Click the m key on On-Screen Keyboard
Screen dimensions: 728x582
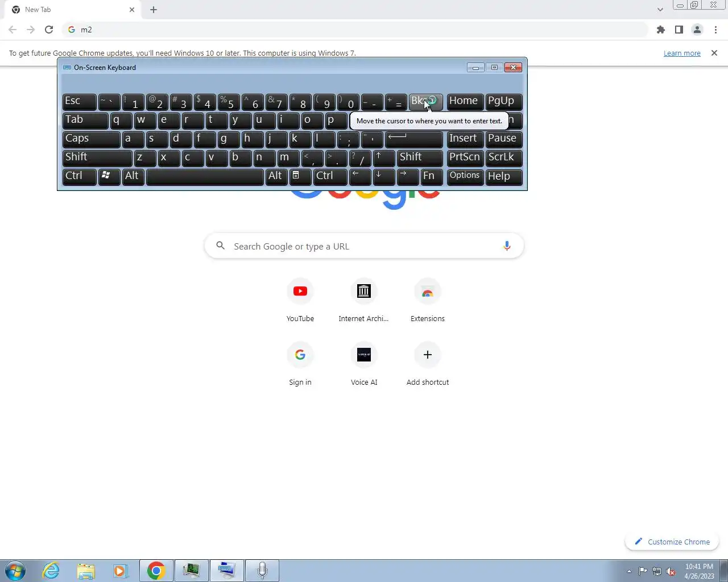(x=288, y=158)
